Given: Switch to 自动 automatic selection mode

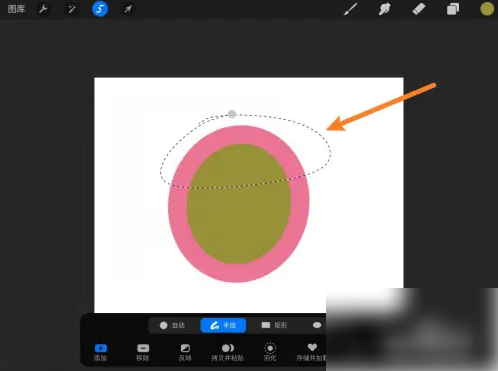Looking at the screenshot, I should (x=172, y=325).
